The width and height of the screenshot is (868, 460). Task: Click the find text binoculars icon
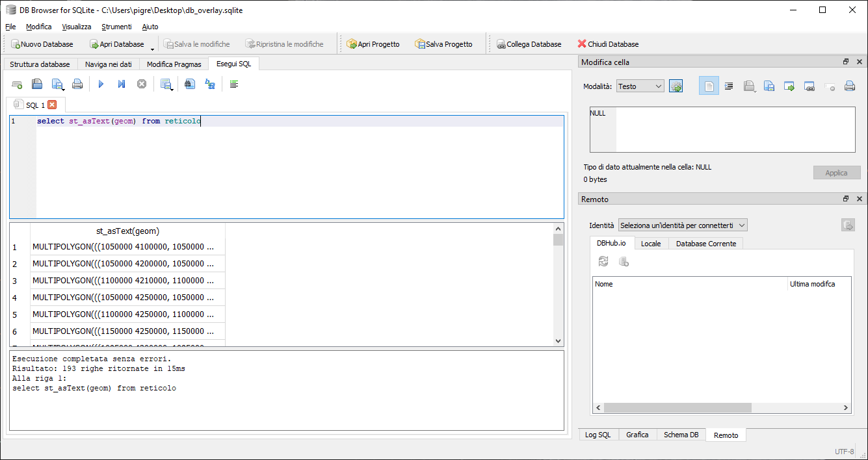pyautogui.click(x=189, y=84)
